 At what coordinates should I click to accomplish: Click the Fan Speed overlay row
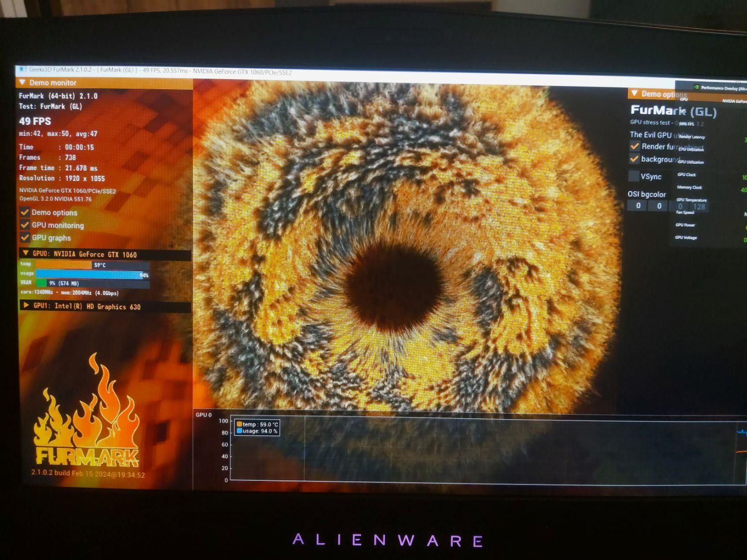(685, 213)
